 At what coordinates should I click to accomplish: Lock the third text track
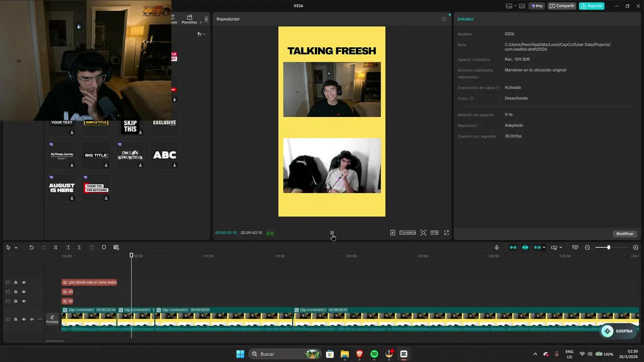point(16,301)
